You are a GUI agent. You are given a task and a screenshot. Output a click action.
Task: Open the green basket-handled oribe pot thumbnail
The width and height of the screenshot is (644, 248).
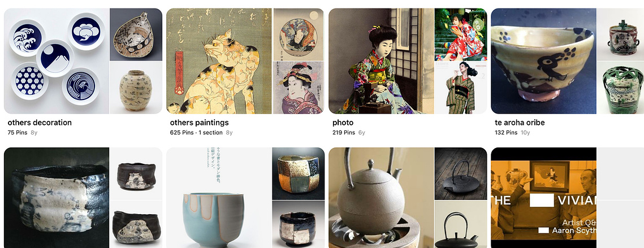tap(621, 88)
